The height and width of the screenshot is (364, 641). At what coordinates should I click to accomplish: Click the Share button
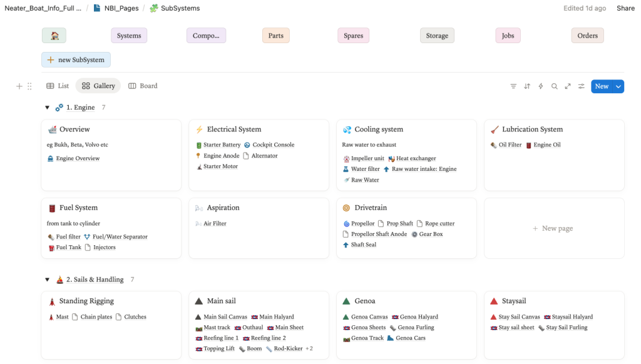pyautogui.click(x=625, y=8)
